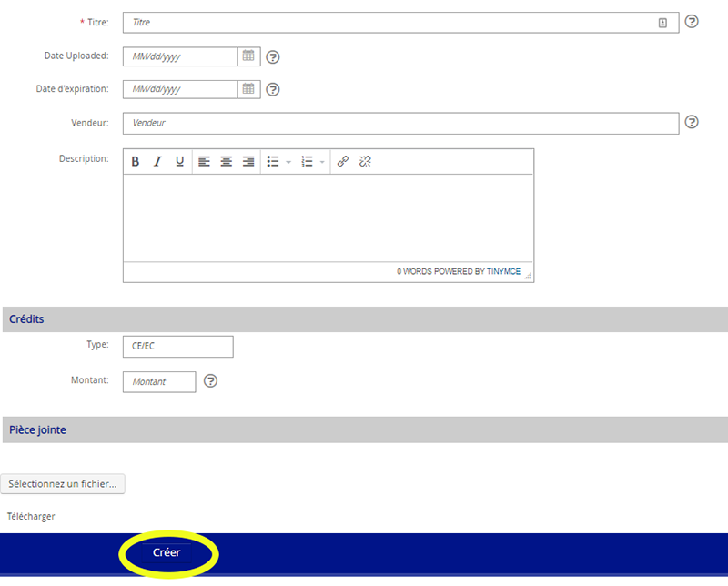Screen dimensions: 728x586
Task: Show help for Date Uploaded
Action: [272, 56]
